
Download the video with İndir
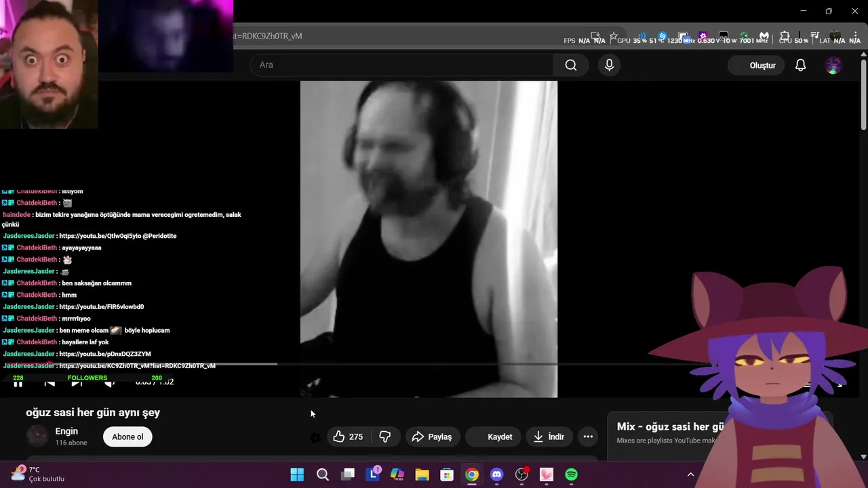point(549,437)
